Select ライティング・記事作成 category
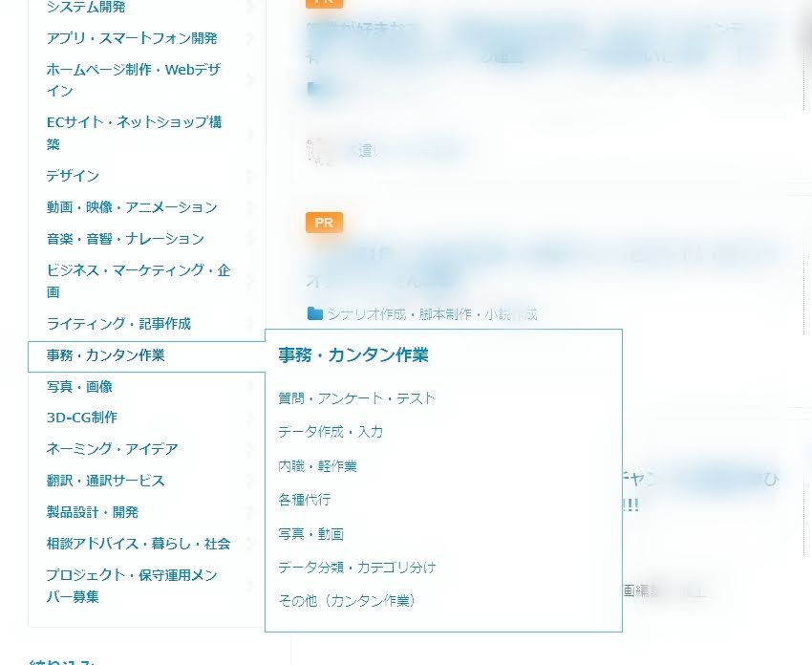Viewport: 812px width, 665px height. (118, 324)
